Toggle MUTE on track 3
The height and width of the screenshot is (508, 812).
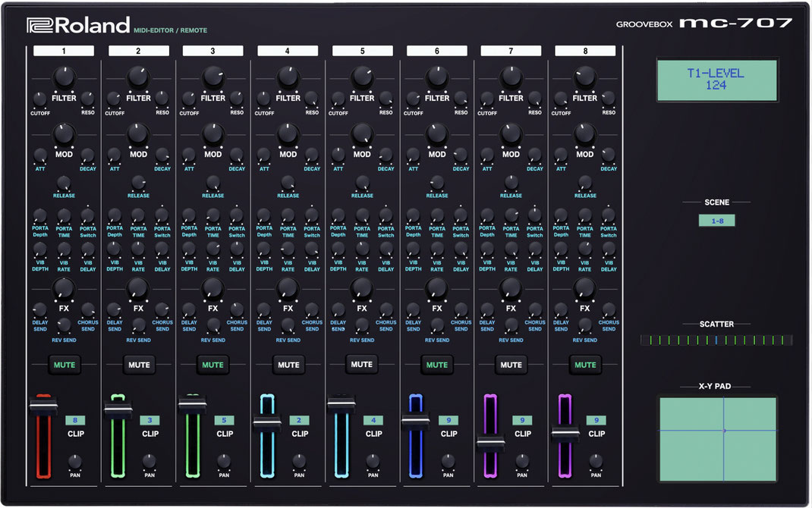(x=212, y=365)
